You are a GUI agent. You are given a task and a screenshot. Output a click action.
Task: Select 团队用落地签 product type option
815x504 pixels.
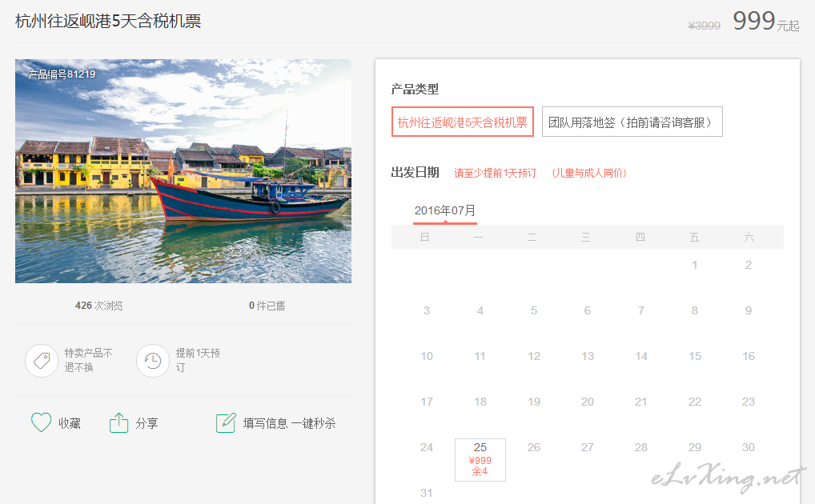[x=632, y=122]
